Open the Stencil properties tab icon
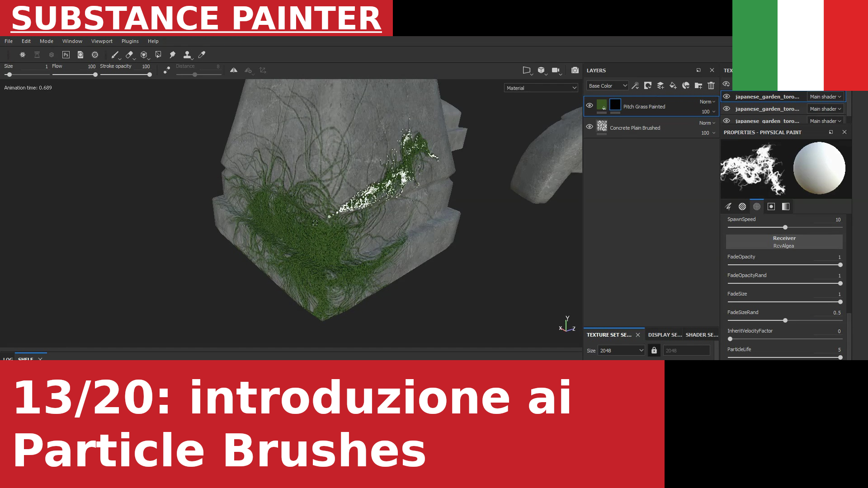Image resolution: width=868 pixels, height=488 pixels. pyautogui.click(x=771, y=206)
